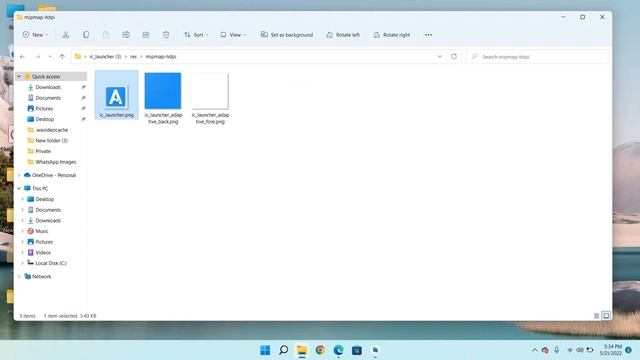The height and width of the screenshot is (360, 640).
Task: Show hidden system tray icons
Action: pyautogui.click(x=535, y=350)
